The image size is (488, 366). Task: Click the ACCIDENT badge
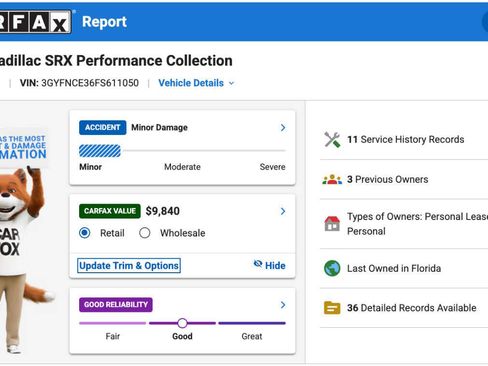(103, 127)
